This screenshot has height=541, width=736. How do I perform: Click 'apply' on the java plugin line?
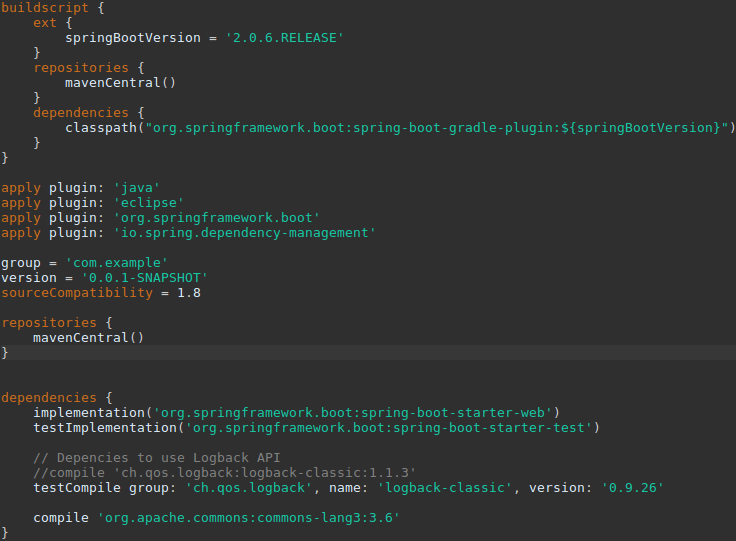pos(21,188)
